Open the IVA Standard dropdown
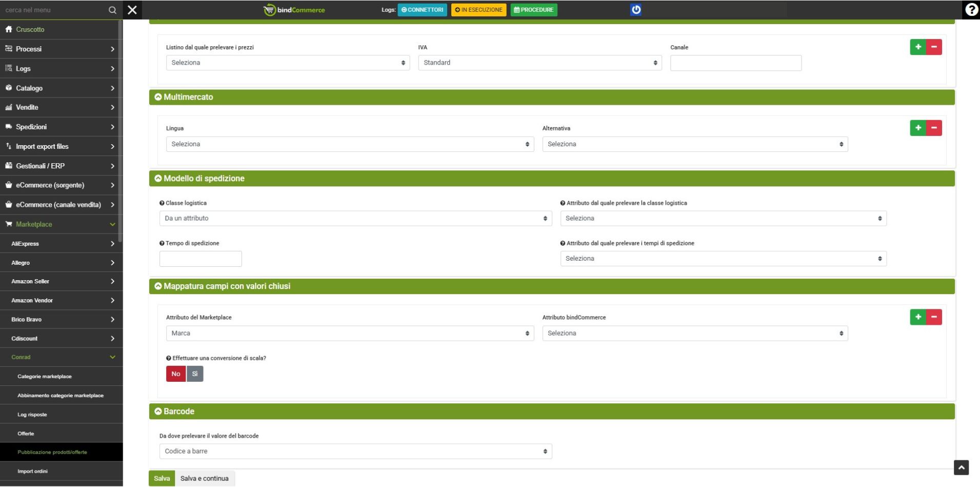The width and height of the screenshot is (980, 487). (x=539, y=63)
